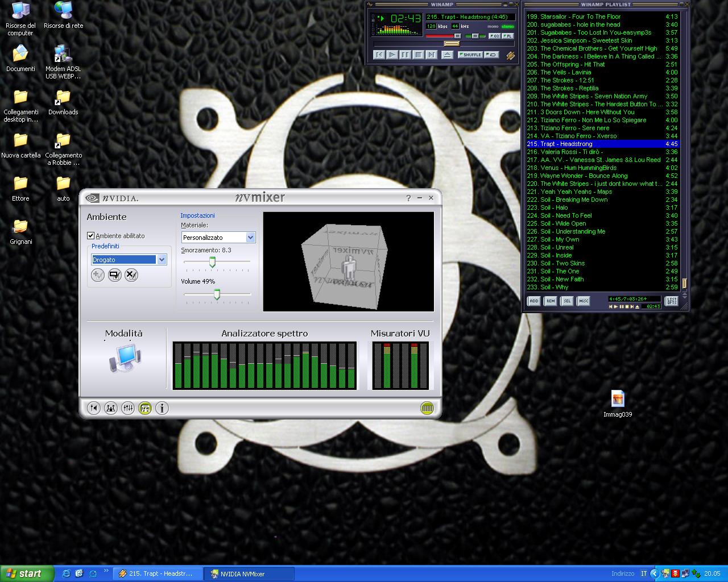Click the Winamp eject/open file button
The height and width of the screenshot is (582, 728).
(447, 55)
